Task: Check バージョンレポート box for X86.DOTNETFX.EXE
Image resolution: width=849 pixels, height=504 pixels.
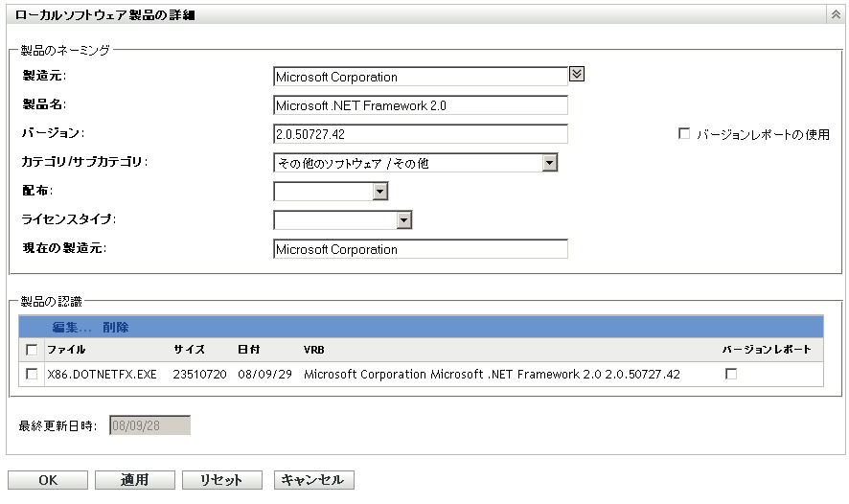Action: pos(731,374)
